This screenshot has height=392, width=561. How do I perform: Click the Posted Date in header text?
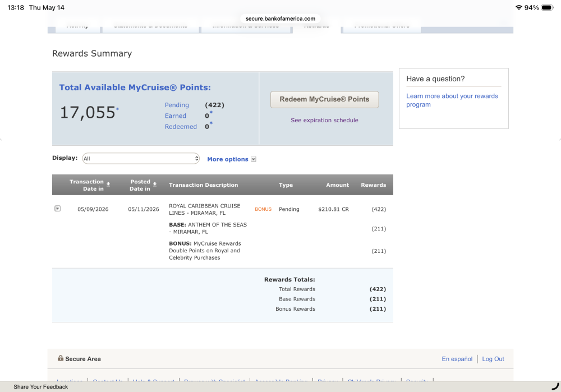pos(140,185)
